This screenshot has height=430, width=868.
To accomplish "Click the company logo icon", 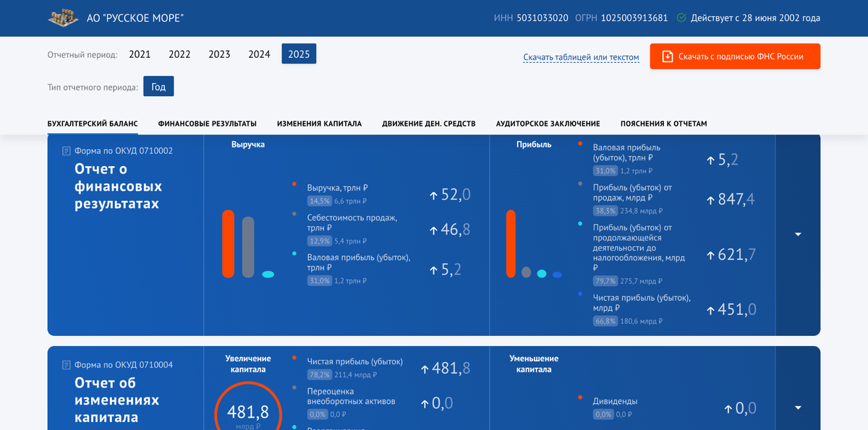I will [x=64, y=17].
